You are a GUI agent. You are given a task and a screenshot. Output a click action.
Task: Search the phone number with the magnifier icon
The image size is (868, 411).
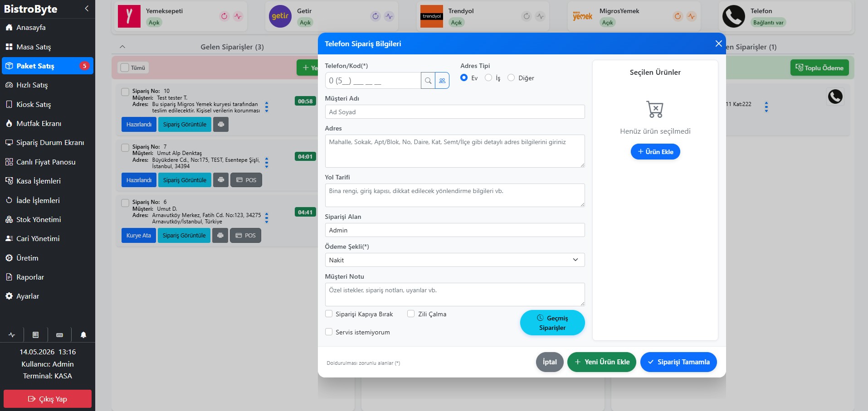click(x=428, y=81)
